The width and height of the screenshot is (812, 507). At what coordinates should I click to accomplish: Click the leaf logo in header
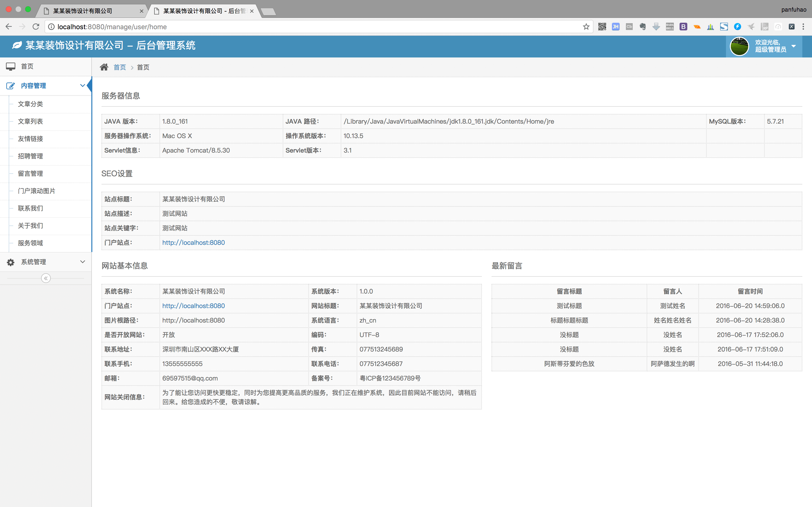tap(17, 45)
